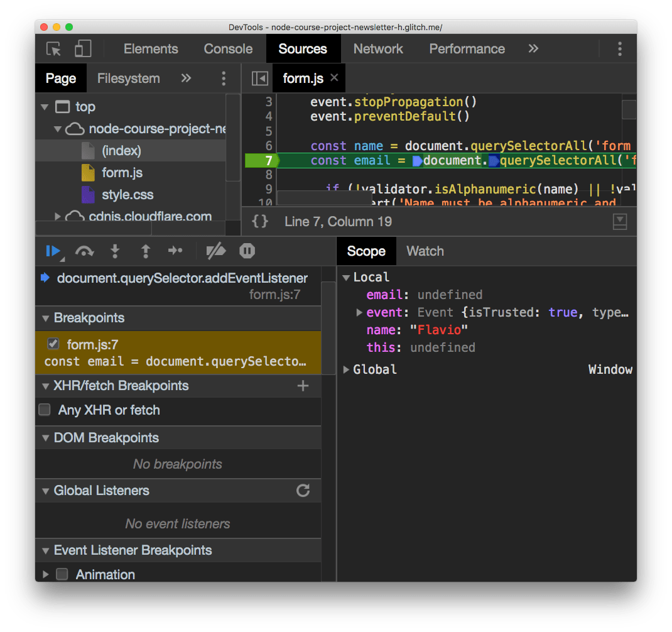672x632 pixels.
Task: Add a new XHR/fetch breakpoint
Action: coord(303,386)
